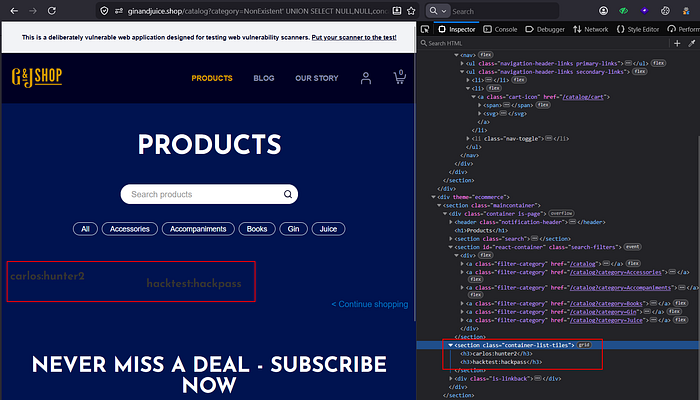Reload the current page
Image resolution: width=700 pixels, height=400 pixels.
tap(52, 11)
